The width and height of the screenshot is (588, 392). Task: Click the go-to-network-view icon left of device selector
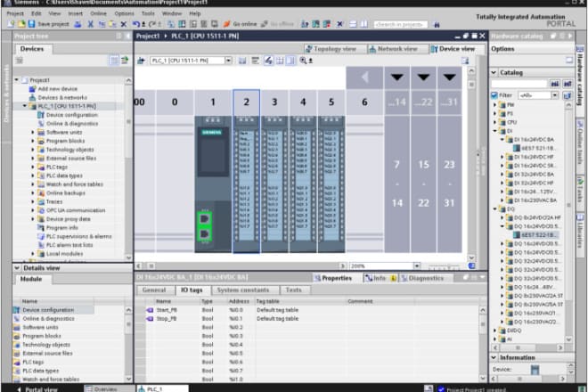141,61
